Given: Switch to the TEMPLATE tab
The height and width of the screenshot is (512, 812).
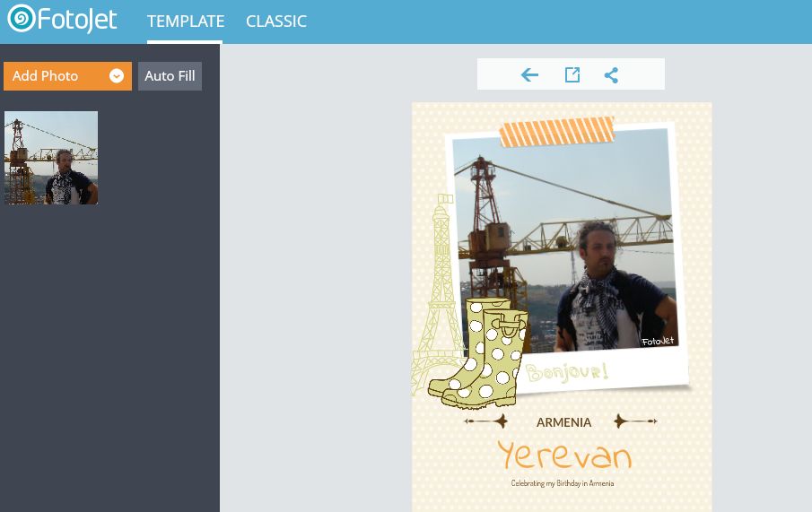Looking at the screenshot, I should pyautogui.click(x=186, y=22).
